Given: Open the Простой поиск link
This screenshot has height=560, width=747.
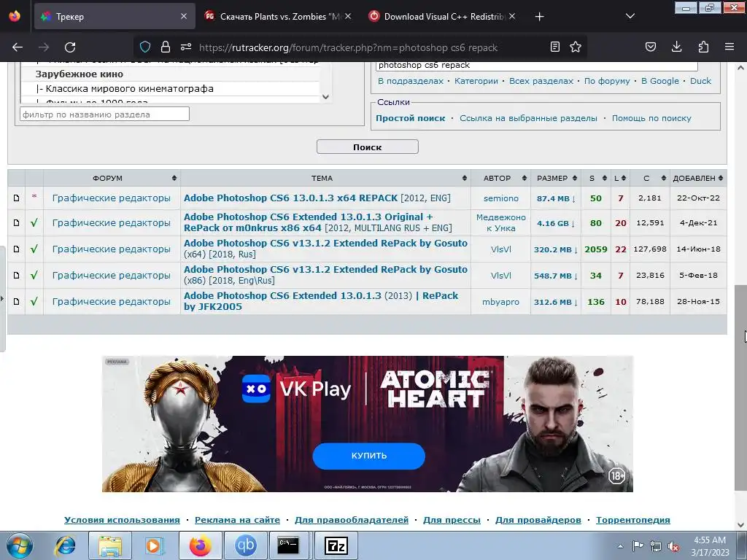Looking at the screenshot, I should point(410,118).
